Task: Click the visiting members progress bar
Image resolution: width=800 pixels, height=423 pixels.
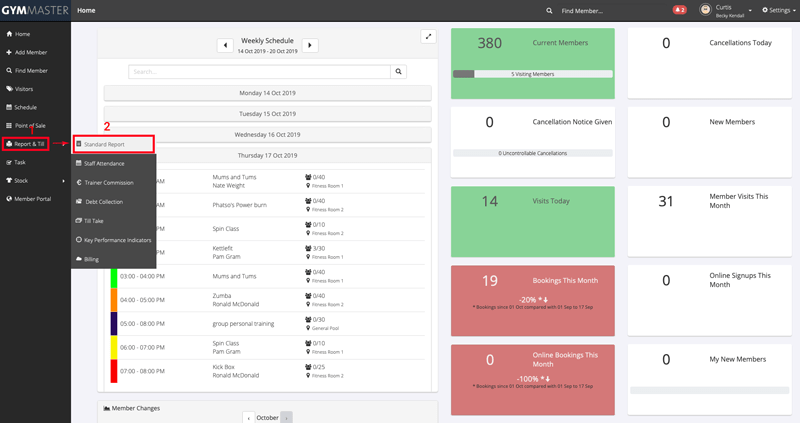Action: 532,74
